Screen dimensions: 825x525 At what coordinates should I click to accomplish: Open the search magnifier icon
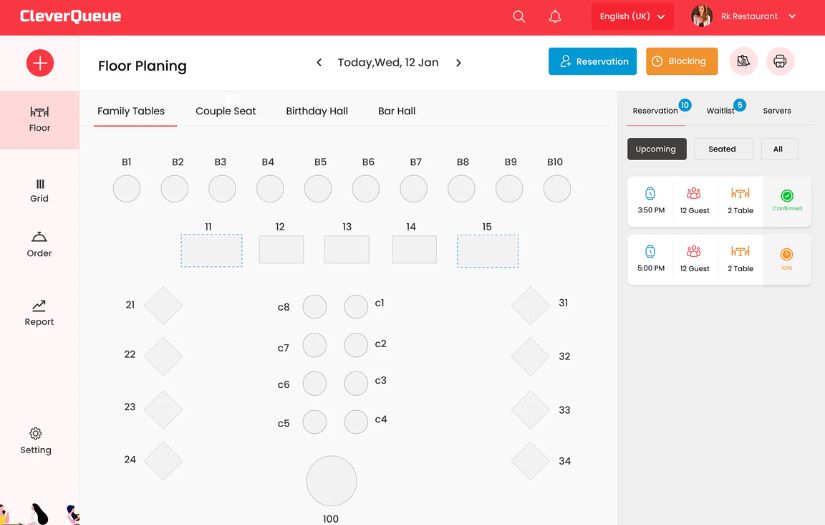tap(519, 16)
